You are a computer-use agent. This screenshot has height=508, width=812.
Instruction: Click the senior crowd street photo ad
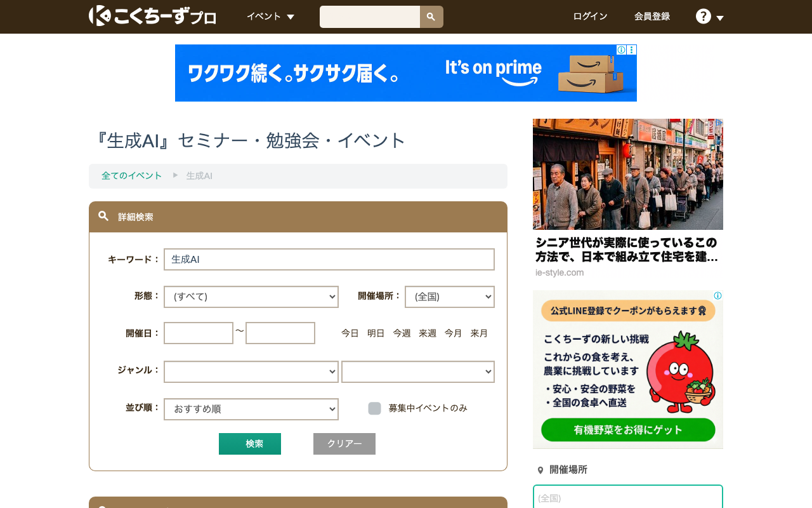(x=628, y=174)
